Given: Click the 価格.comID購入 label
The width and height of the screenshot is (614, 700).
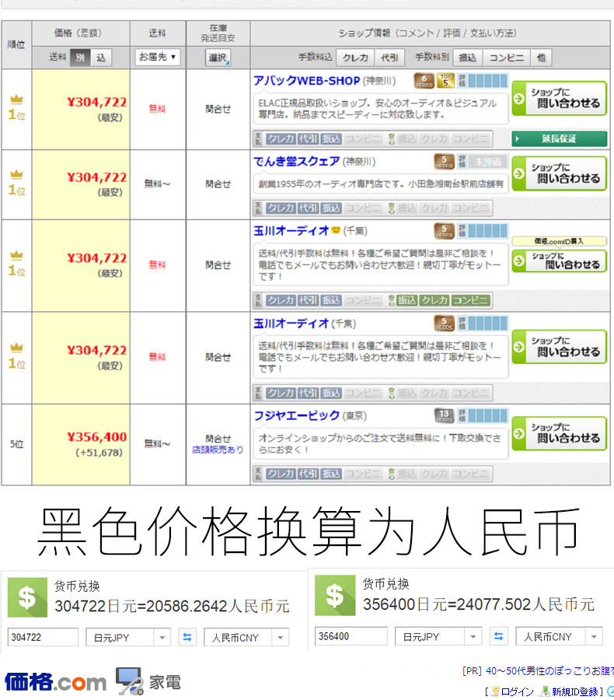Looking at the screenshot, I should click(559, 242).
